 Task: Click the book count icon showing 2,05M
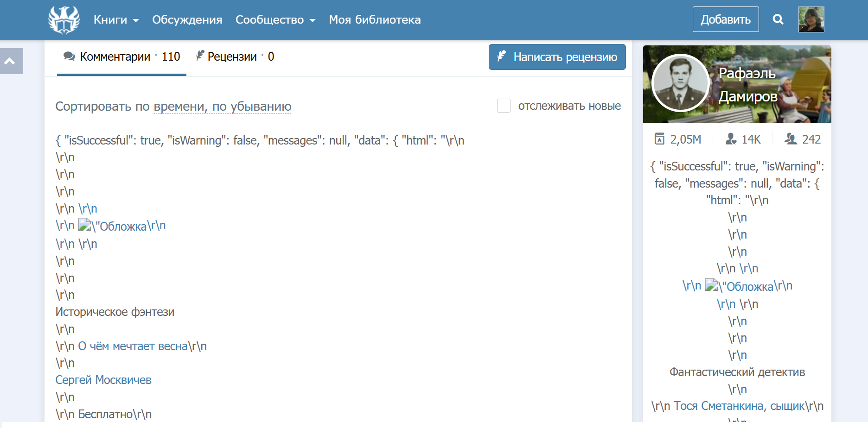pyautogui.click(x=659, y=139)
